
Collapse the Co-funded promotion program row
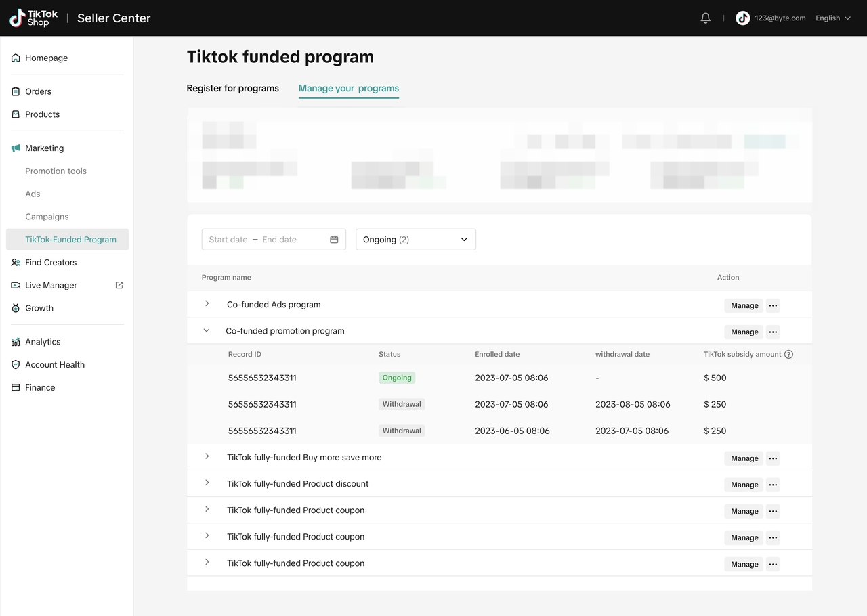tap(207, 331)
